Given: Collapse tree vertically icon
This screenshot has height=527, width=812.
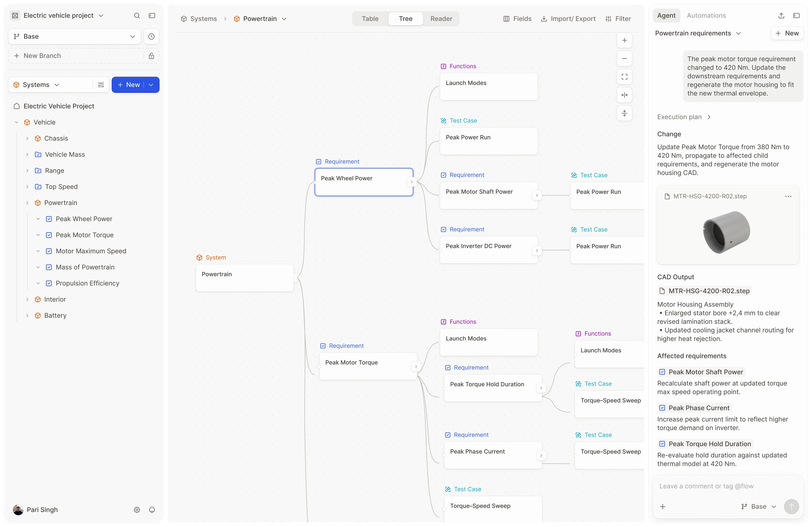Looking at the screenshot, I should pos(624,113).
